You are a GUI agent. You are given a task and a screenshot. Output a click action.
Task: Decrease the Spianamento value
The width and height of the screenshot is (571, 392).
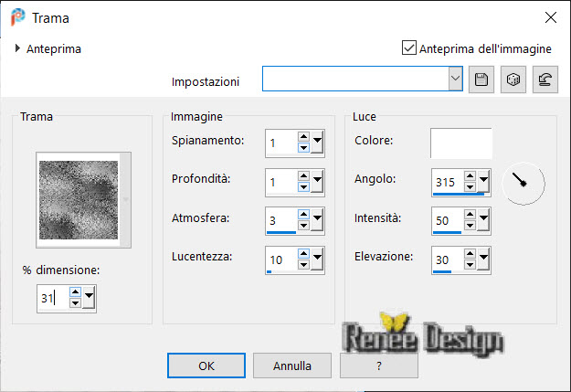click(x=303, y=147)
